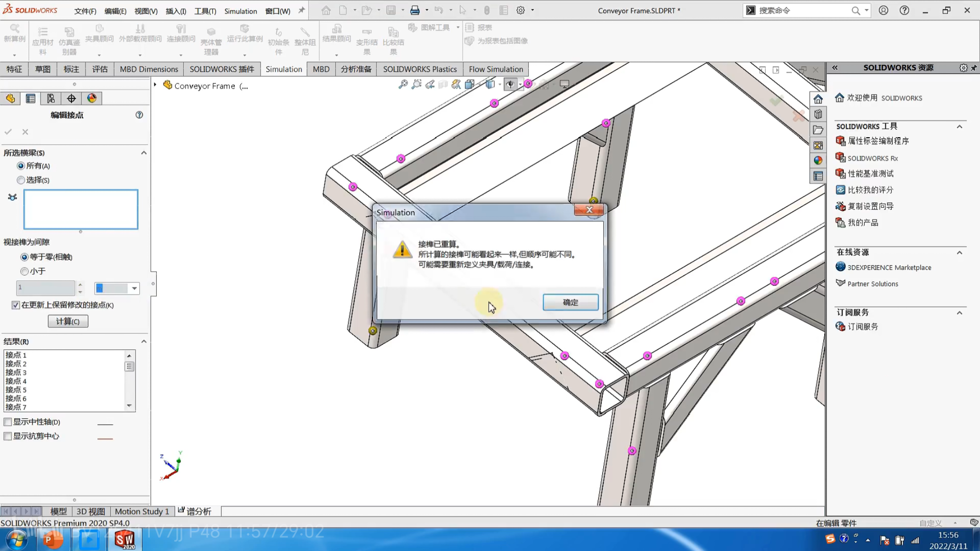Click the 计算(C) button
The image size is (980, 551).
(x=68, y=321)
